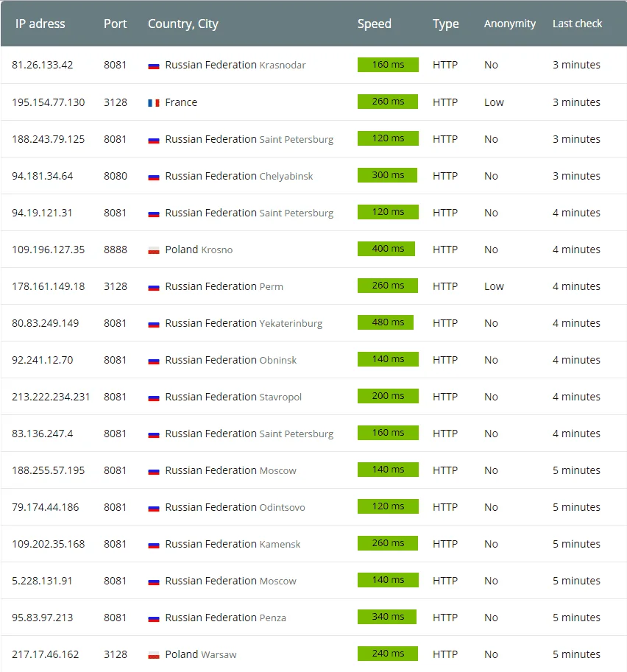Click the French flag icon

[153, 103]
